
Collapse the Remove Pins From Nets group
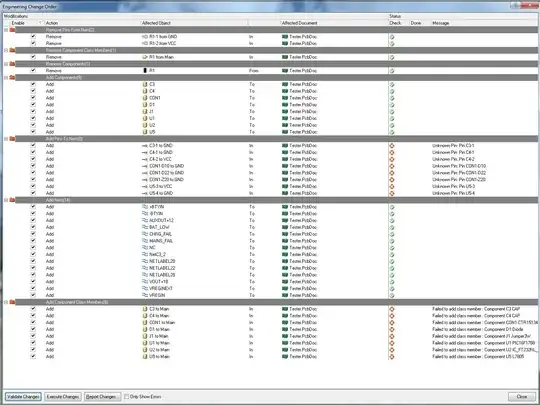pyautogui.click(x=6, y=30)
